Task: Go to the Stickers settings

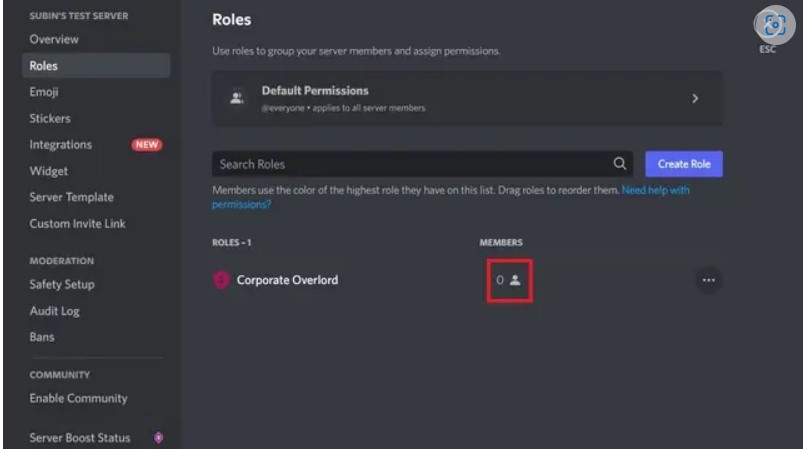Action: point(50,118)
